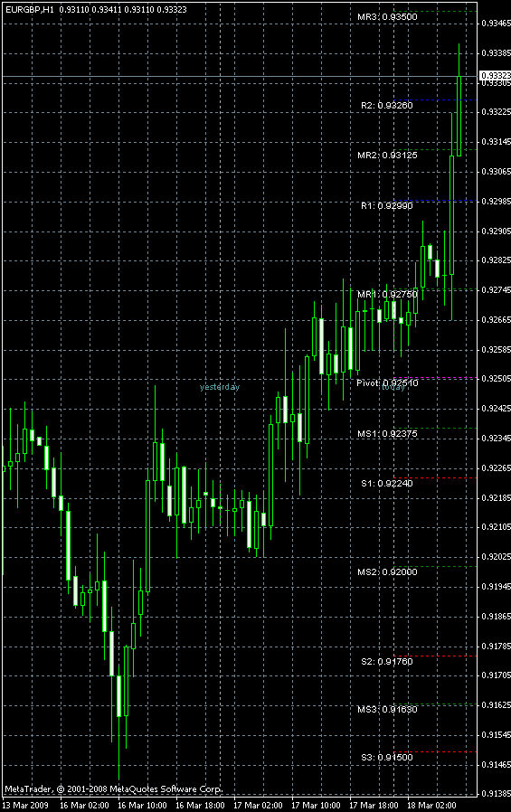Select the MR2: 0.93125 level label
The image size is (511, 812).
(387, 156)
